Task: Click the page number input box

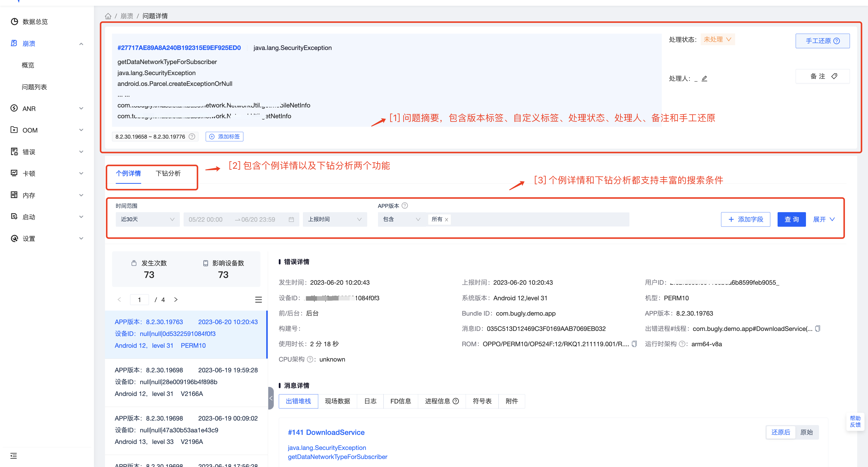Action: pos(139,300)
